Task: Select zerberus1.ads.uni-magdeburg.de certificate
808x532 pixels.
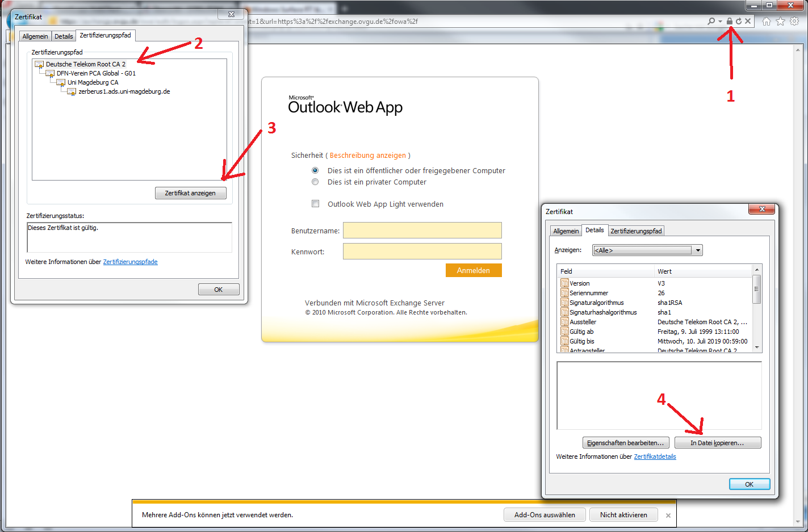Action: 124,91
